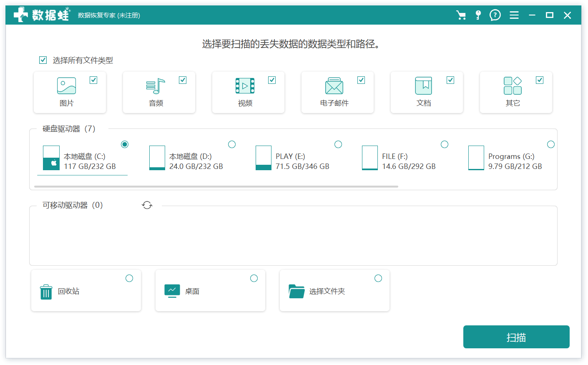Click the 24.0 GB/232 GB text
Image resolution: width=588 pixels, height=365 pixels.
(196, 166)
